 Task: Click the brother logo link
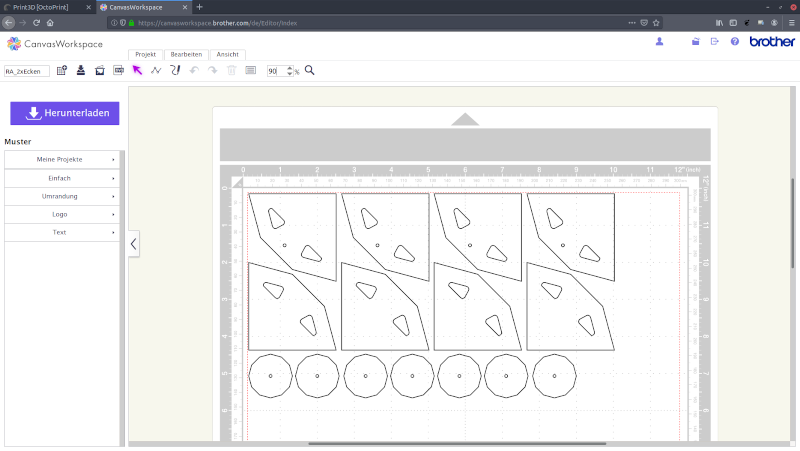pyautogui.click(x=772, y=42)
